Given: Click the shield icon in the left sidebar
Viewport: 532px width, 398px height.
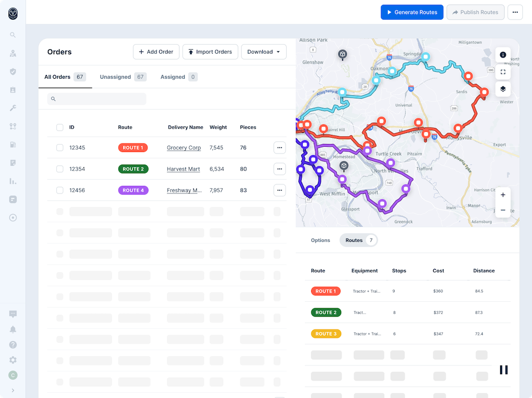Looking at the screenshot, I should tap(13, 72).
